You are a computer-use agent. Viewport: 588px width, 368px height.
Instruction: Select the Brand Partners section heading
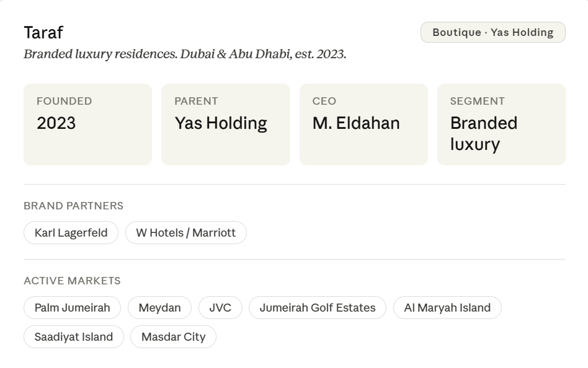point(73,206)
